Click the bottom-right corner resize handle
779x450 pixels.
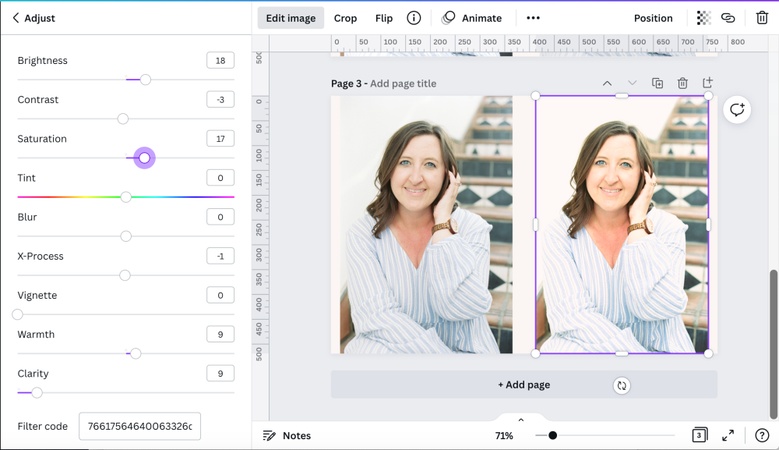point(708,354)
